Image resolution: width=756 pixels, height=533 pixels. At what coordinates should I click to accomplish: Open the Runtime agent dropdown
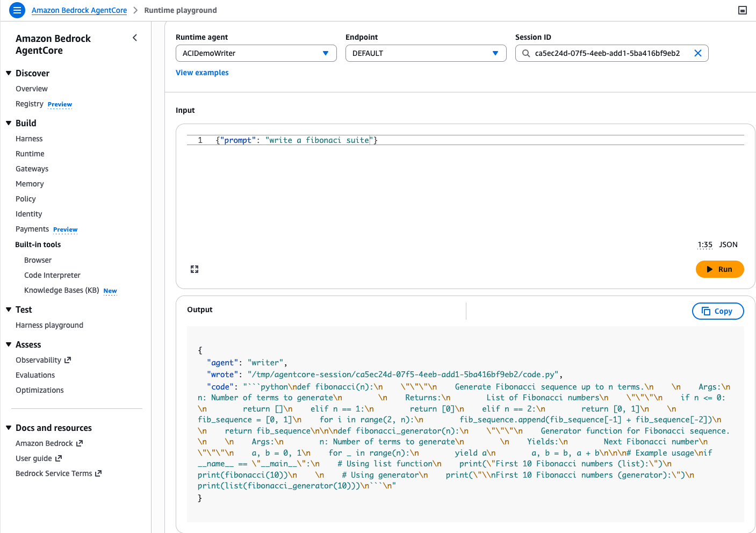coord(256,53)
